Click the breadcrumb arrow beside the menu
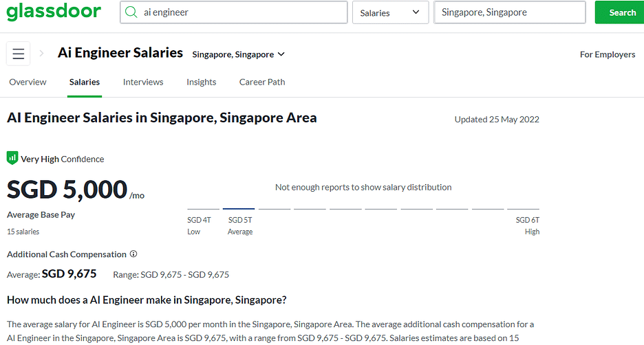 (x=41, y=54)
